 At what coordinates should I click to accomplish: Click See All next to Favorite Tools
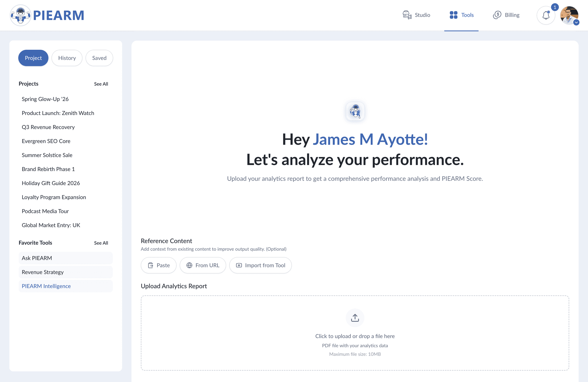click(x=101, y=243)
